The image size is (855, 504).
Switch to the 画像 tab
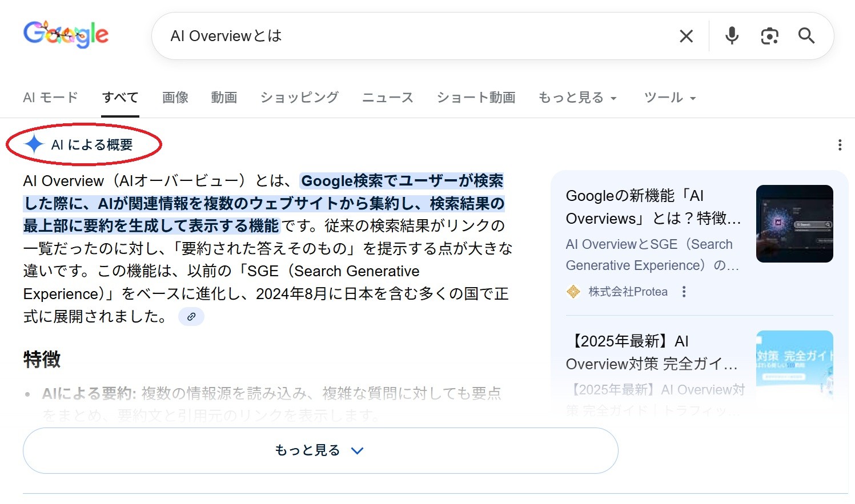(175, 98)
